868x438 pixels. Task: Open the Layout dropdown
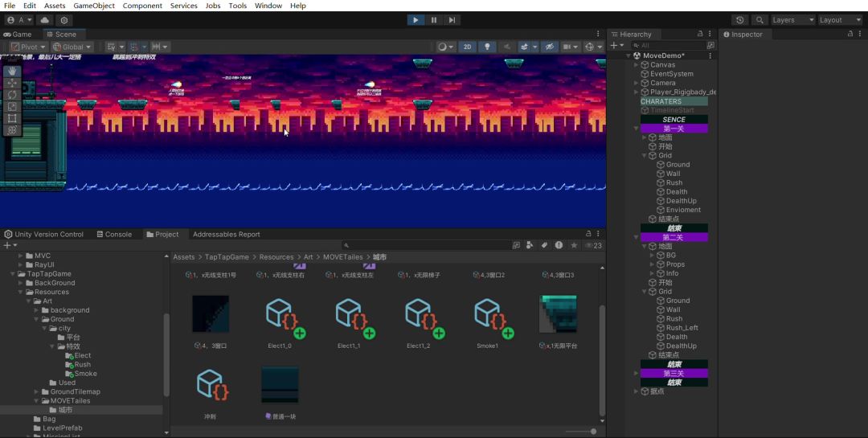point(839,20)
